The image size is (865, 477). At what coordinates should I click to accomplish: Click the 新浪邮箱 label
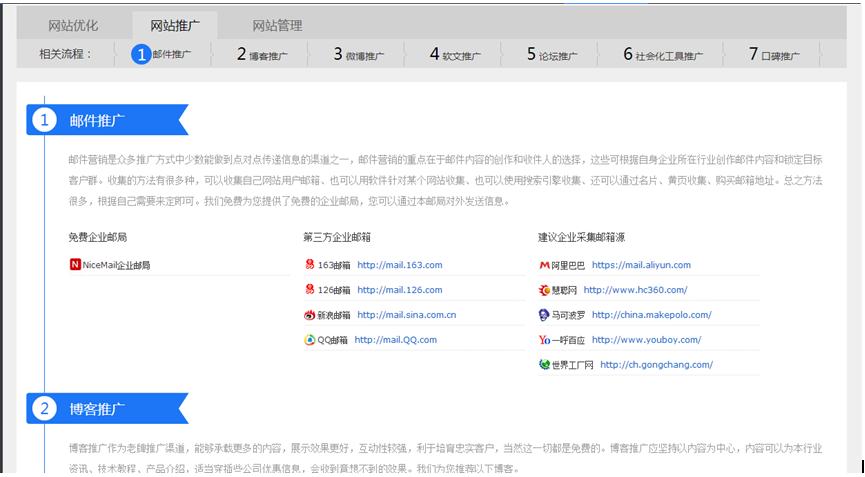tap(334, 315)
